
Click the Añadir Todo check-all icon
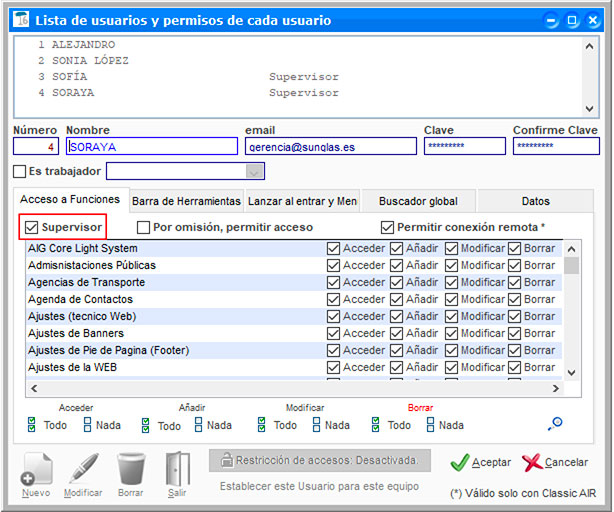click(146, 425)
